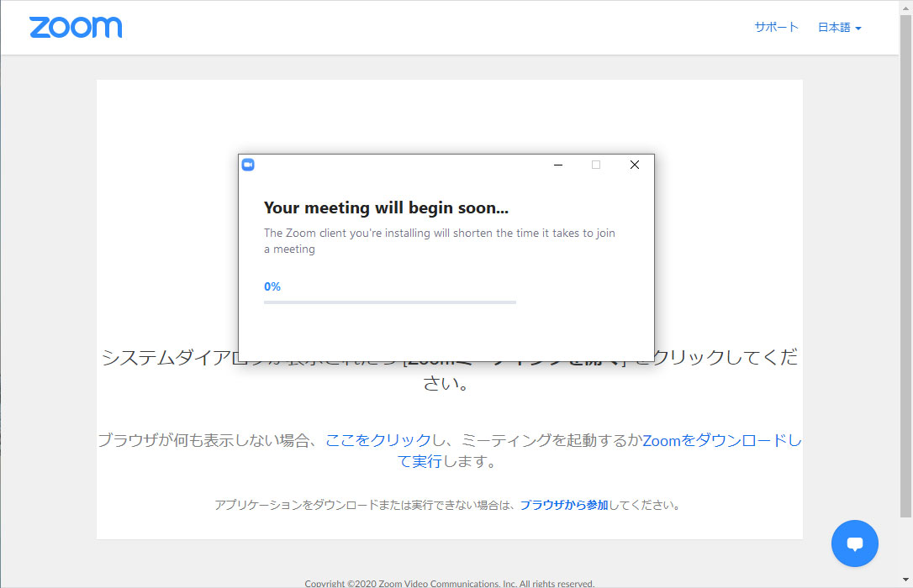This screenshot has height=588, width=913.
Task: Click the Zoom camera icon in dialog title bar
Action: tap(248, 165)
